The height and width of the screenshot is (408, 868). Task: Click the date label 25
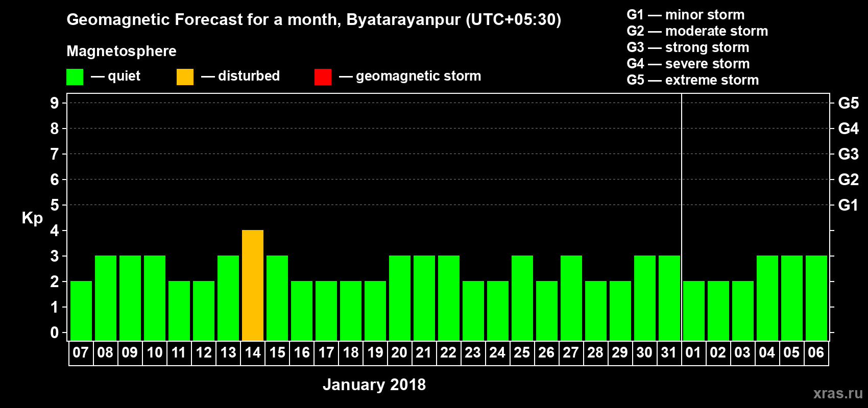[x=522, y=352]
